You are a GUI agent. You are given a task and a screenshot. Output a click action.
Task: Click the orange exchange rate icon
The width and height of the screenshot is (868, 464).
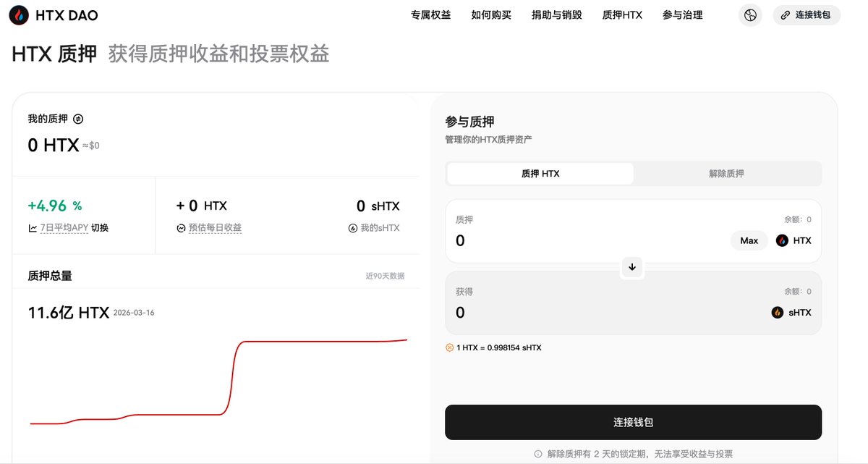pos(449,347)
